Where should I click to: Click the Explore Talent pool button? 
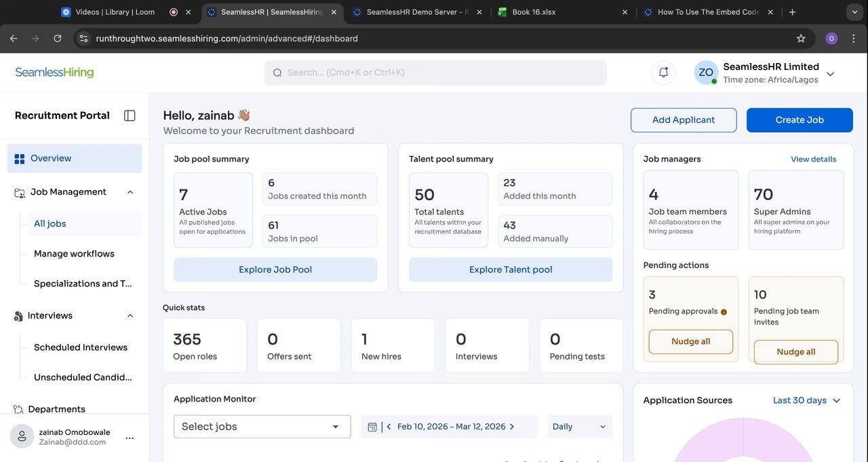[511, 270]
